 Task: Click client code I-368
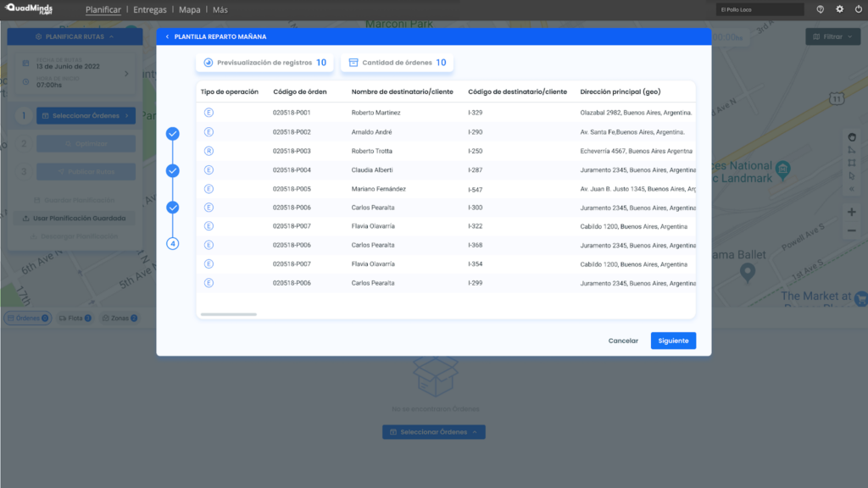pos(475,245)
